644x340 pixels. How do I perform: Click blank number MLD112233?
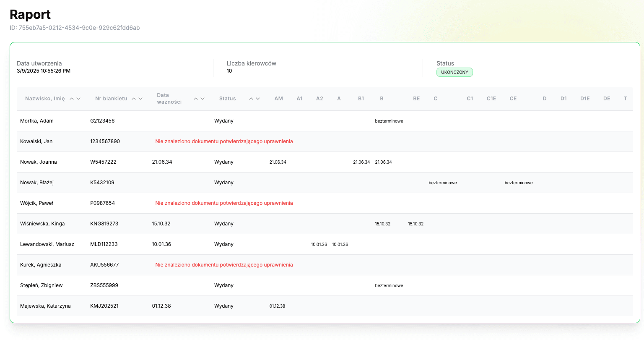pos(104,244)
